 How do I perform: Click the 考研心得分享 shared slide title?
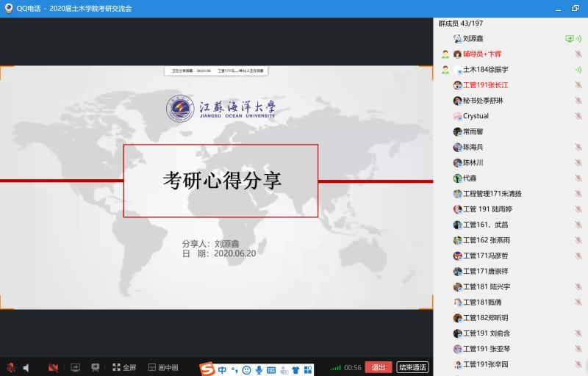tap(221, 181)
